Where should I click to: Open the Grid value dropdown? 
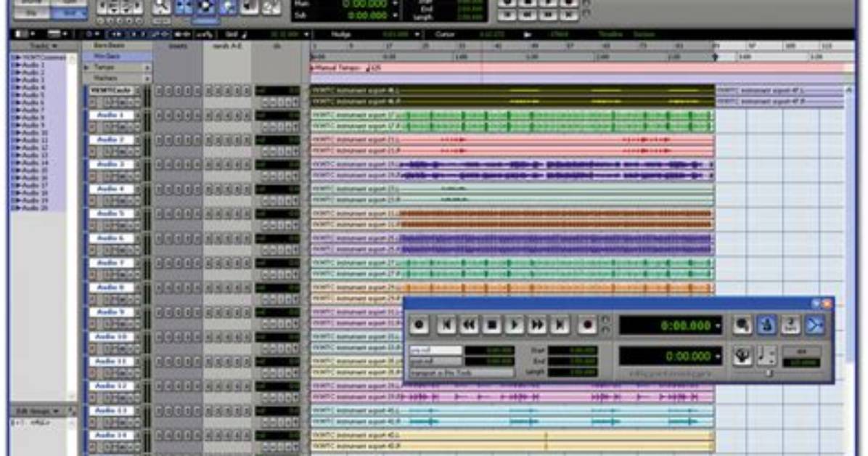tap(306, 34)
